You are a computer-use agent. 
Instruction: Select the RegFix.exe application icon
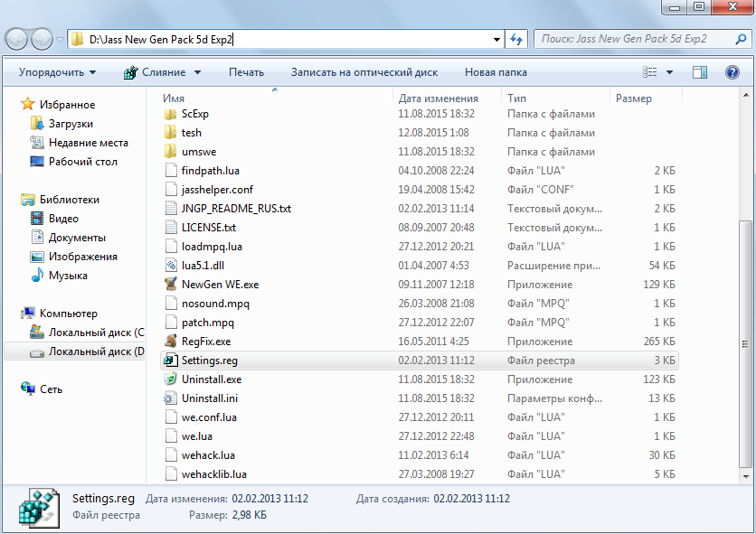point(171,341)
